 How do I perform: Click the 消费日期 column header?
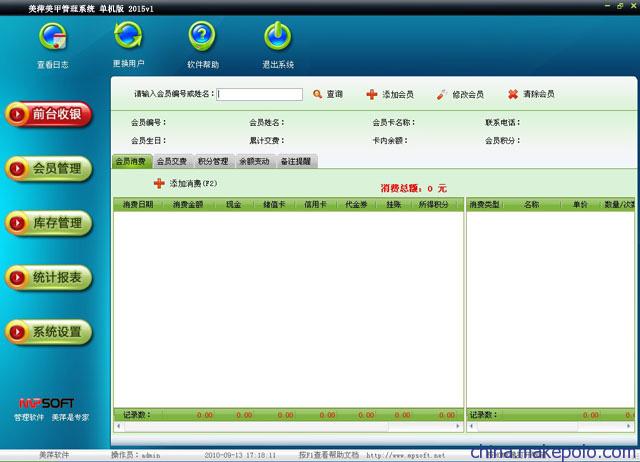[x=138, y=204]
